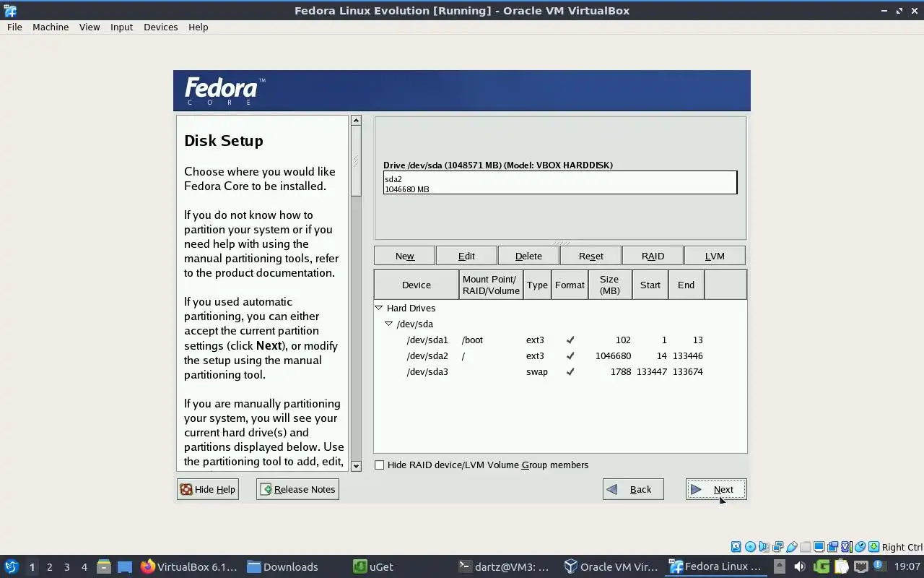
Task: Open the file manager launcher in taskbar
Action: coord(104,566)
